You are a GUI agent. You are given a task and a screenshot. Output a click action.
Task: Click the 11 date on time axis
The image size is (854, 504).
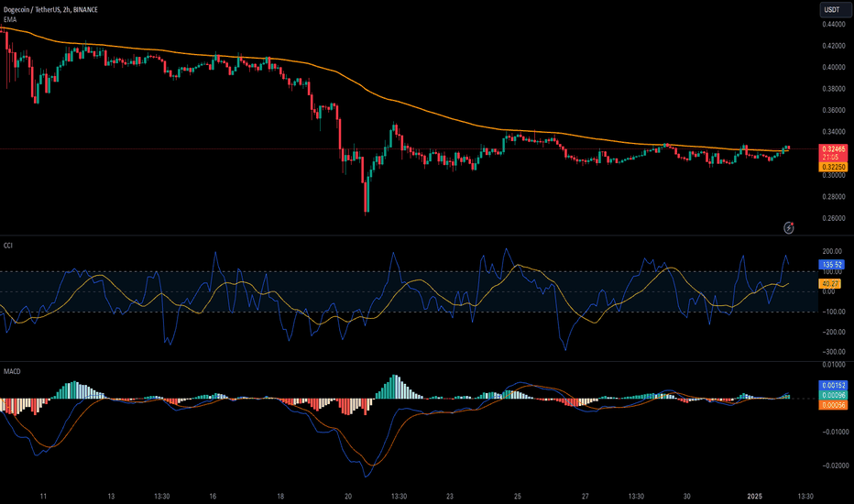(x=44, y=497)
